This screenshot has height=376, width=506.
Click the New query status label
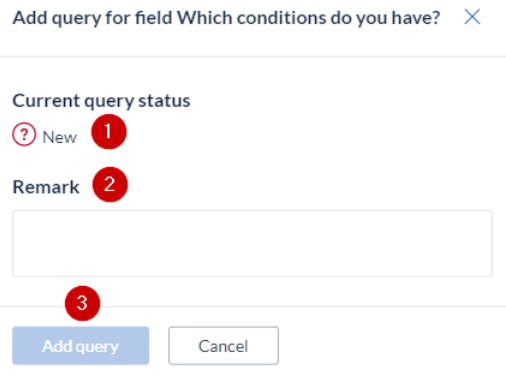(x=60, y=137)
